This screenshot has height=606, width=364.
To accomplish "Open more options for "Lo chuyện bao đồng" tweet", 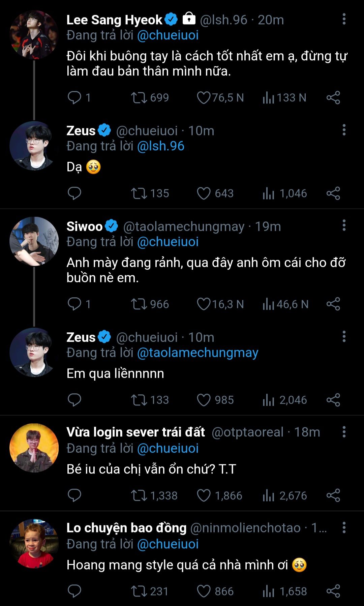I will 344,527.
